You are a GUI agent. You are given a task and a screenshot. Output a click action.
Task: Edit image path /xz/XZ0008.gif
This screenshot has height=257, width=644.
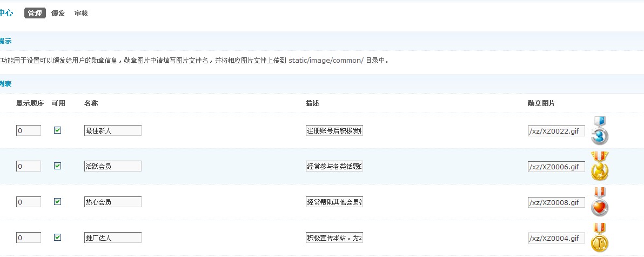(x=556, y=202)
